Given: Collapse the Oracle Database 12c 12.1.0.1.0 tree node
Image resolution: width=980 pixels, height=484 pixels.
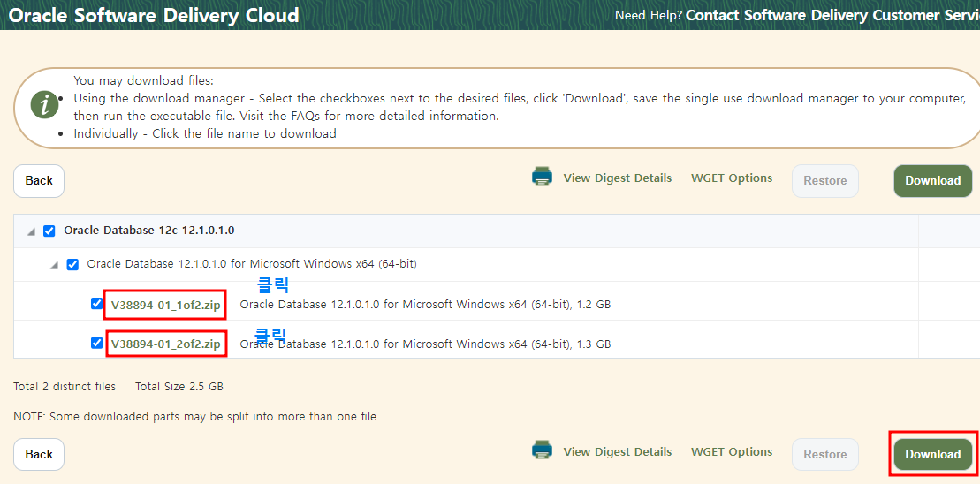Looking at the screenshot, I should click(x=31, y=231).
